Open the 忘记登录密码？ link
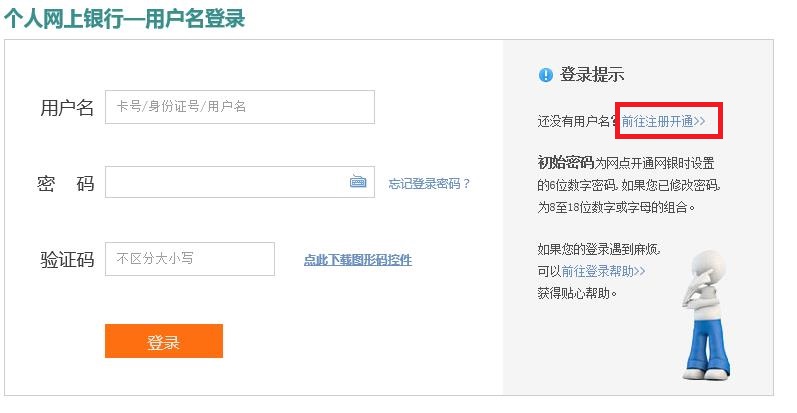 [430, 183]
